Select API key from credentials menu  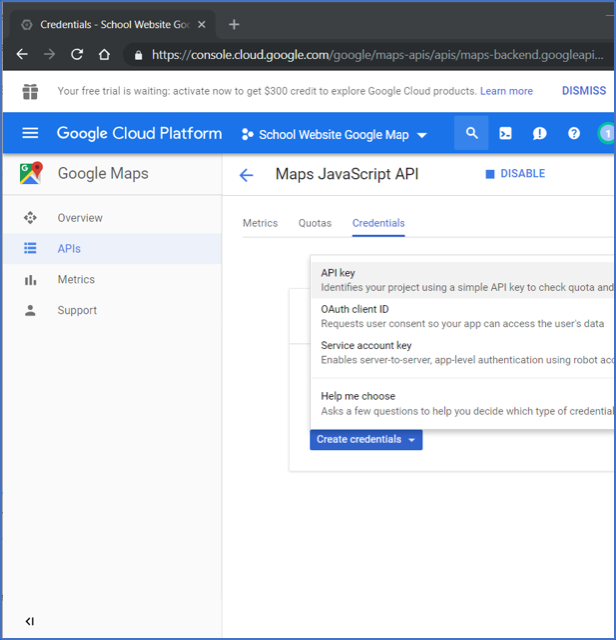click(x=338, y=273)
